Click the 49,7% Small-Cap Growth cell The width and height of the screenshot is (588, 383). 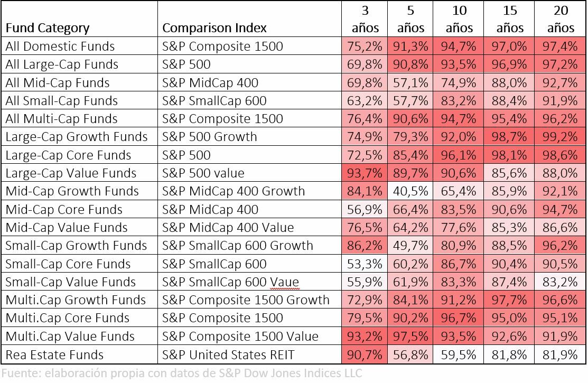411,246
